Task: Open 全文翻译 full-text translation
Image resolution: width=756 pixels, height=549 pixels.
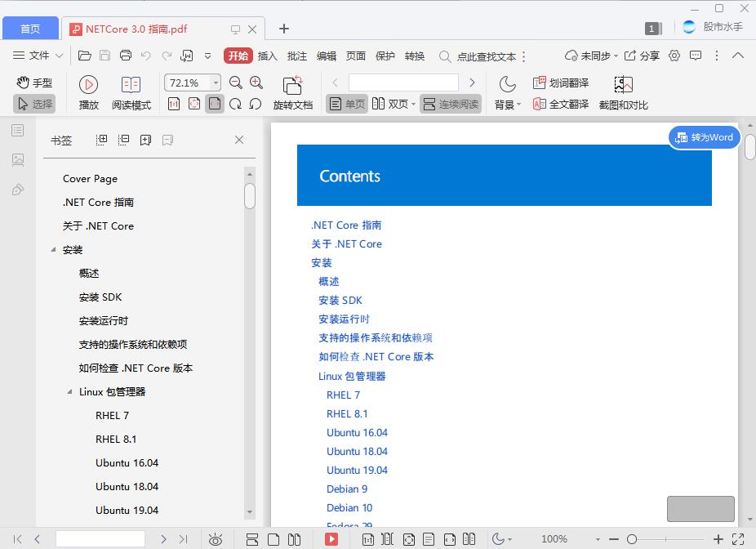Action: click(560, 103)
